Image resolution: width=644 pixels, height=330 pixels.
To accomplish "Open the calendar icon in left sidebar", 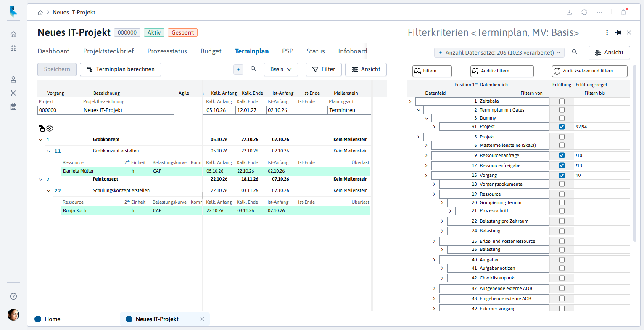I will (13, 106).
